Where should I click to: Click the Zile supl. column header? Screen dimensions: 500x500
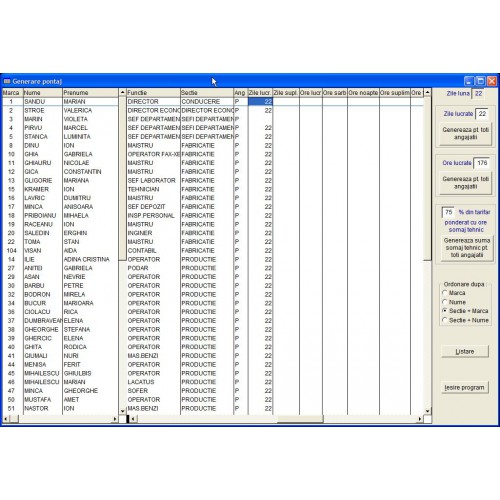click(x=286, y=93)
